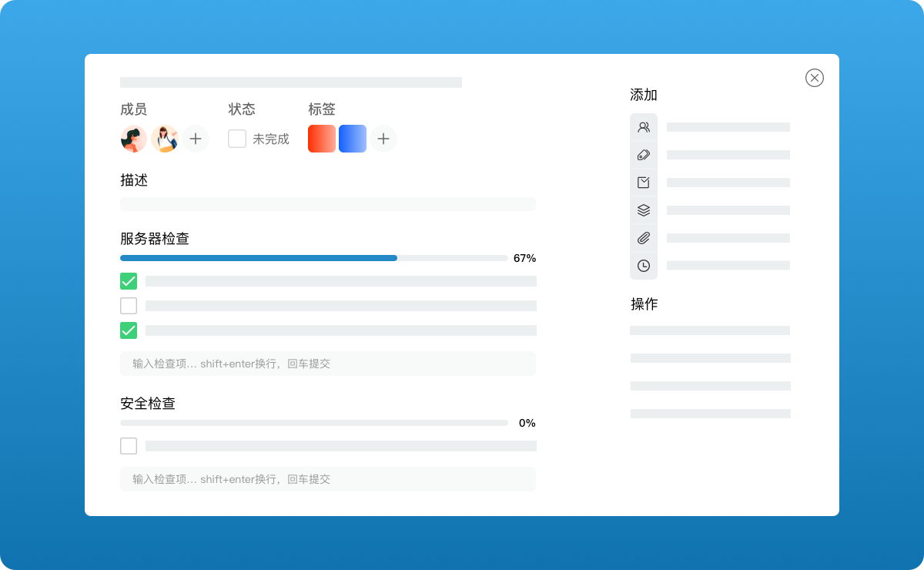Uncheck the third 服务器检查 checklist item
The height and width of the screenshot is (570, 924).
point(129,330)
